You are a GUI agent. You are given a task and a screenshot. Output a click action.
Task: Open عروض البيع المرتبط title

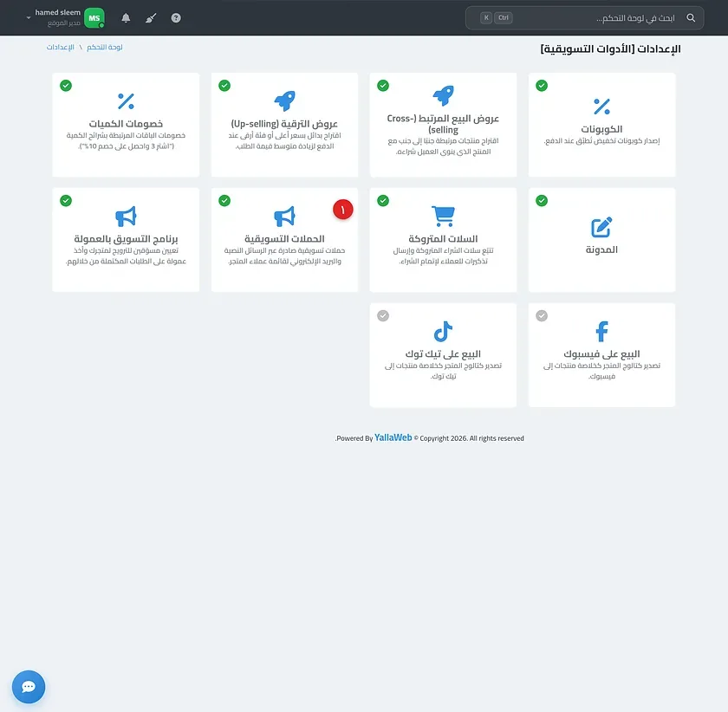pyautogui.click(x=444, y=124)
